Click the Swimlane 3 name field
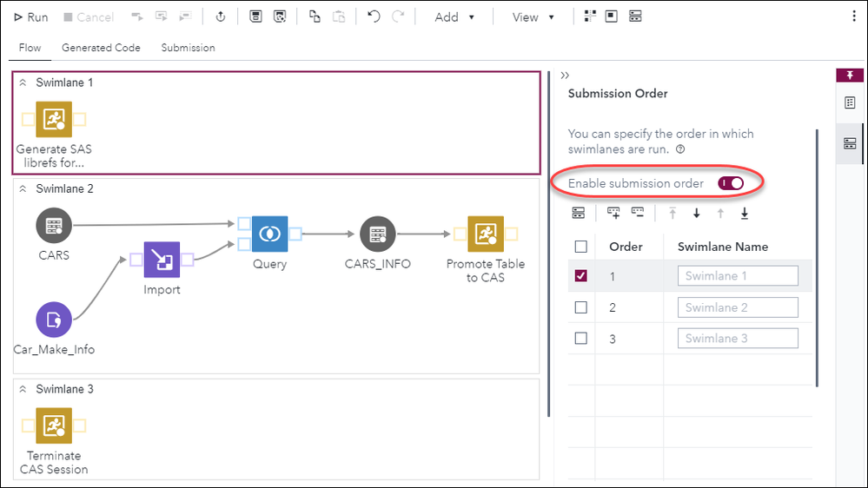868x488 pixels. point(738,339)
